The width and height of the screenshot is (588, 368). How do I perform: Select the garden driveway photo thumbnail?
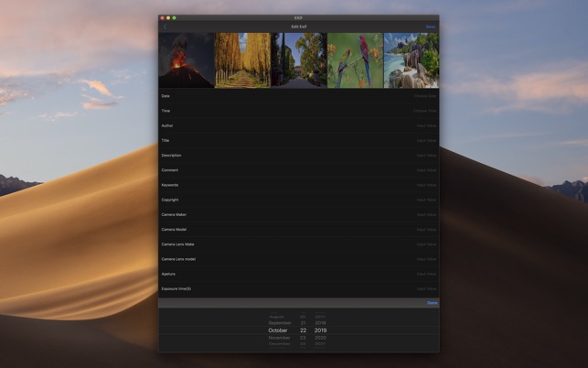[x=299, y=60]
